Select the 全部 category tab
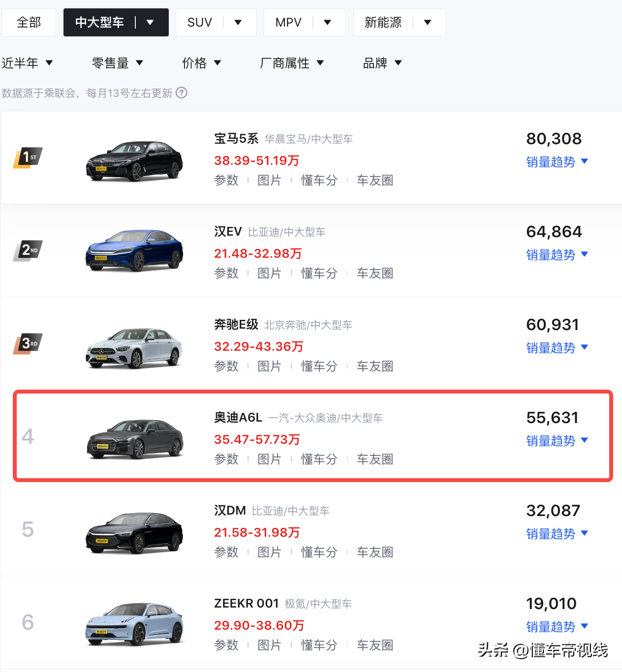This screenshot has width=622, height=672. [29, 22]
